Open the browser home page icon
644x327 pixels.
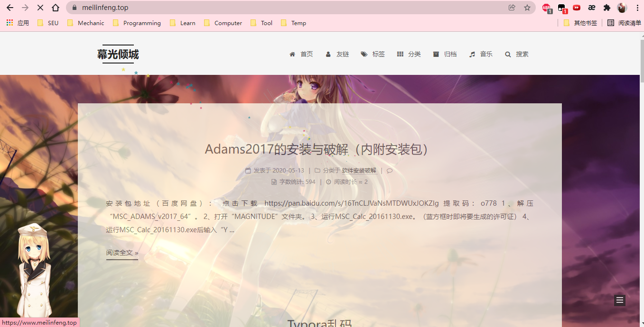(56, 8)
